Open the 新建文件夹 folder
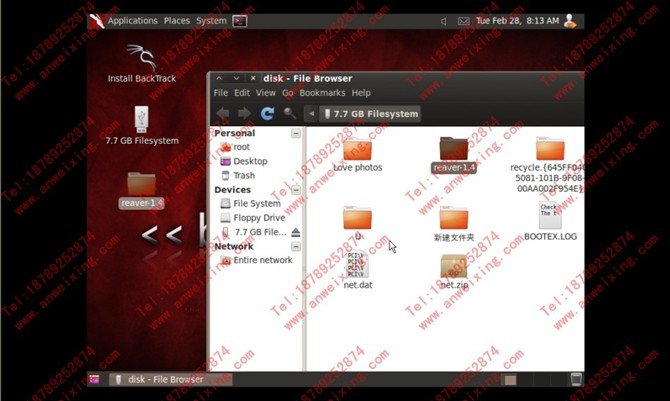The image size is (670, 401). 454,224
